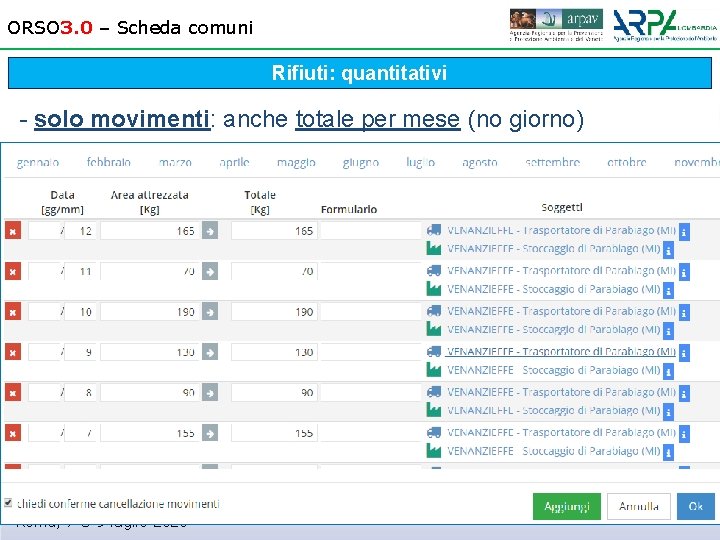Edit Totale field showing 70
720x540 pixels.
pyautogui.click(x=274, y=271)
